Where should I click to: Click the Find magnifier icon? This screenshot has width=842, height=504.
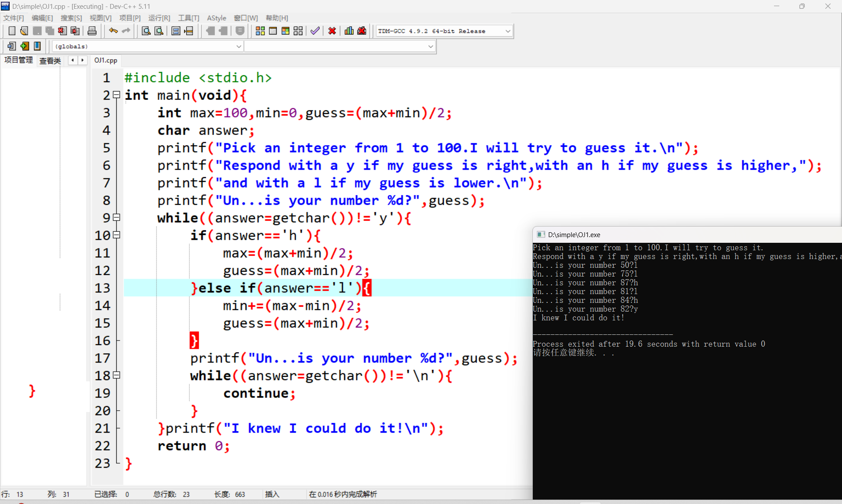(146, 31)
